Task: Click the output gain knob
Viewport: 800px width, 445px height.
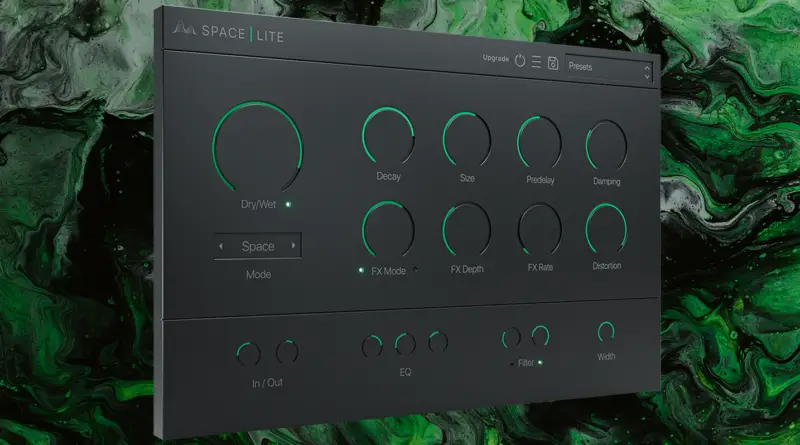Action: (x=287, y=352)
